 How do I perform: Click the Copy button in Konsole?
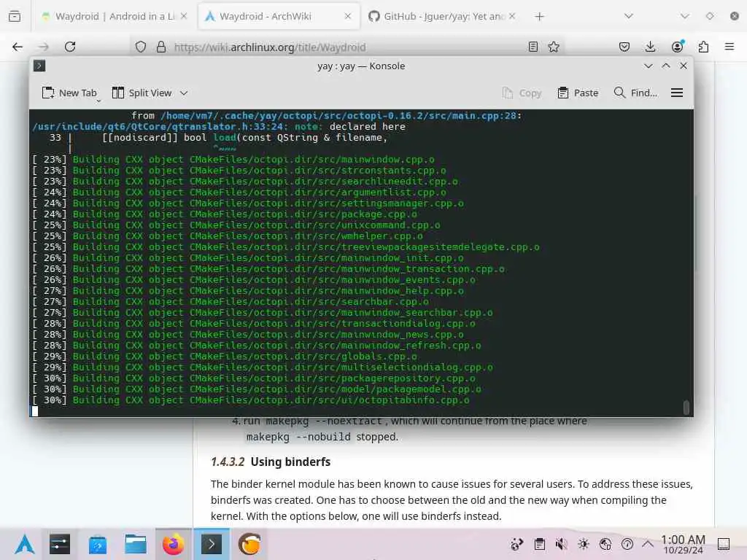(522, 93)
